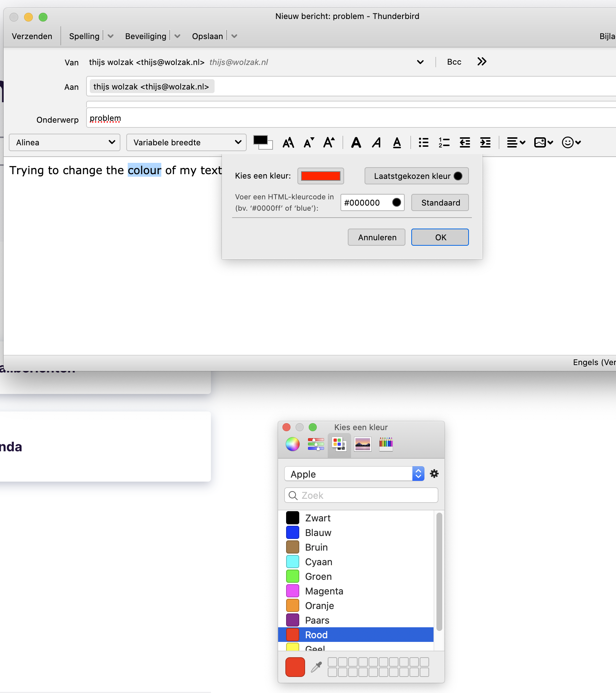The height and width of the screenshot is (693, 616).
Task: Outdent the paragraph
Action: point(465,142)
